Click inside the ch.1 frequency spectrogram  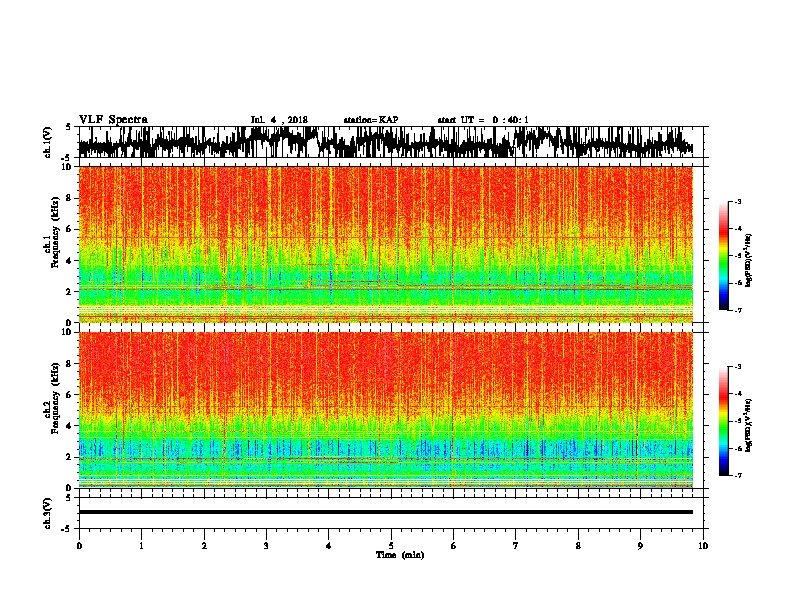386,244
